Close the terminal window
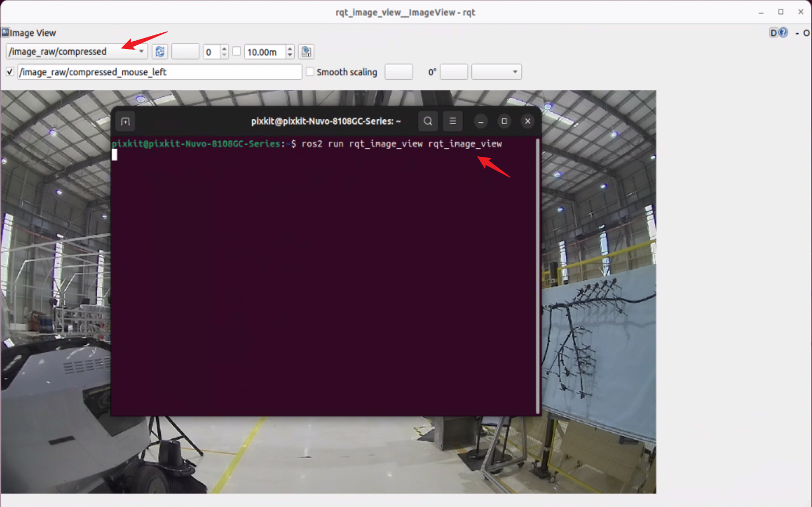The height and width of the screenshot is (507, 812). [528, 121]
